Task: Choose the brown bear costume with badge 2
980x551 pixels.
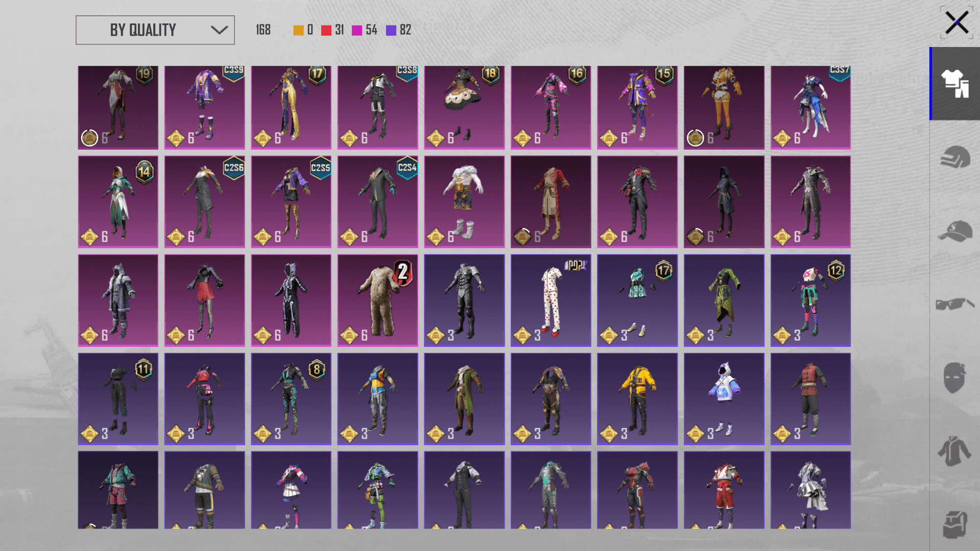Action: pos(377,300)
